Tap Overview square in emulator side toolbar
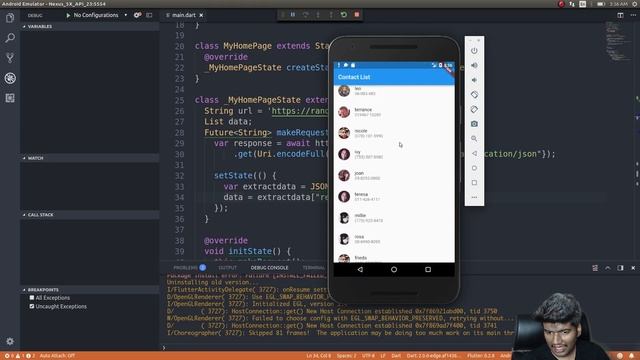 coord(474,183)
